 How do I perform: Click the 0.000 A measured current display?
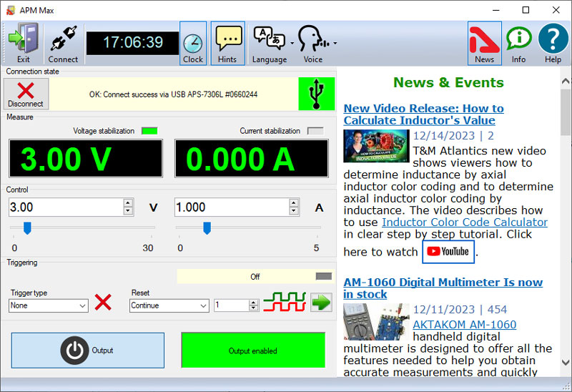(252, 158)
